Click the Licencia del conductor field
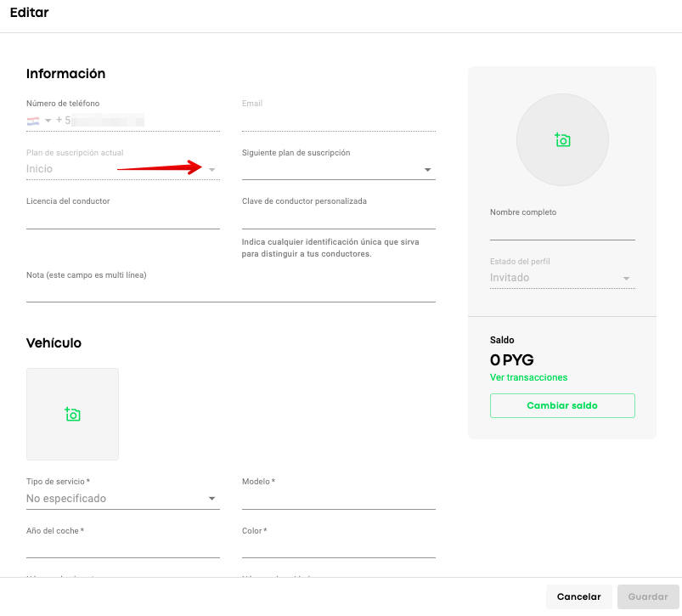This screenshot has height=616, width=682. [x=122, y=218]
